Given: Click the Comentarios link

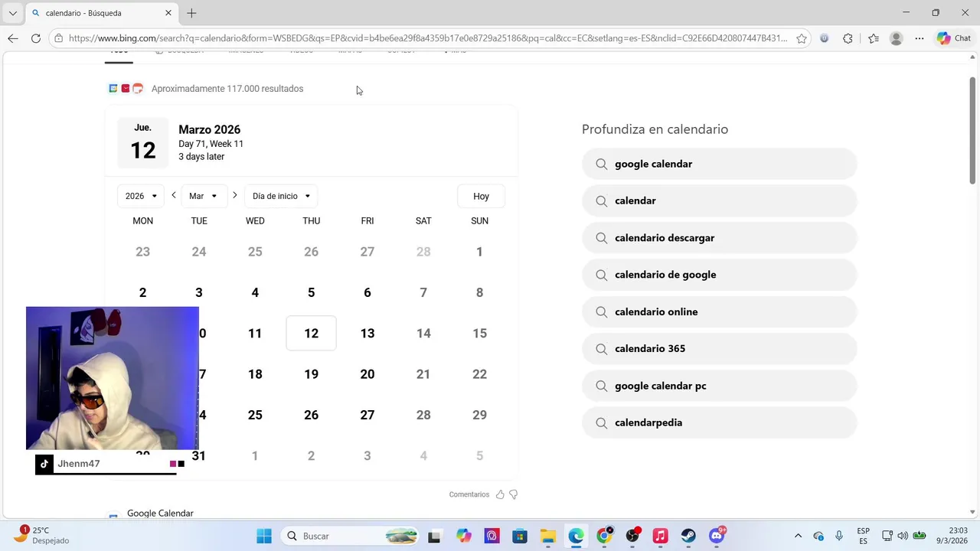Looking at the screenshot, I should point(469,494).
